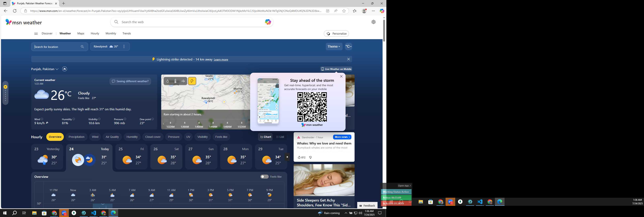Show Humidity info tooltip icon
Viewport: 644px width, 217px height.
pos(74,119)
